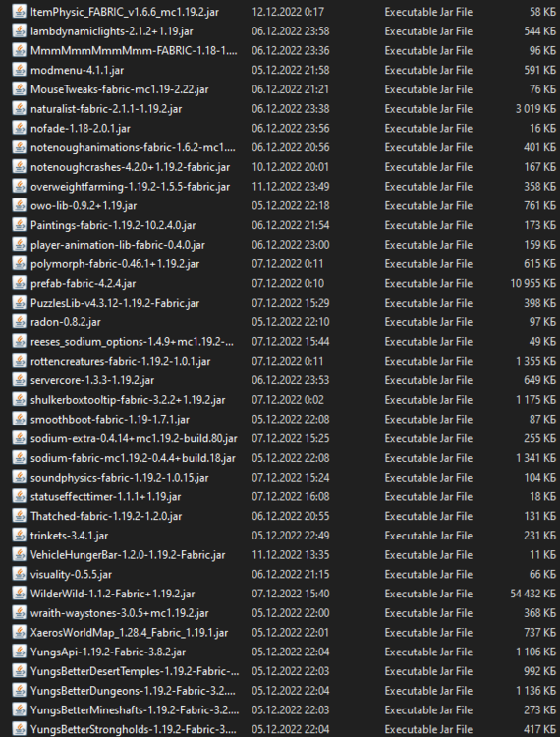The width and height of the screenshot is (560, 737).
Task: Click file name VehicleHungerBar-1.2.0-1.19.2-Fabric.jar
Action: click(x=128, y=555)
